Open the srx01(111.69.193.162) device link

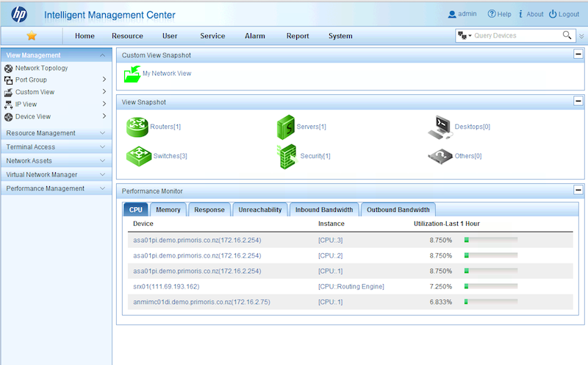pyautogui.click(x=166, y=286)
